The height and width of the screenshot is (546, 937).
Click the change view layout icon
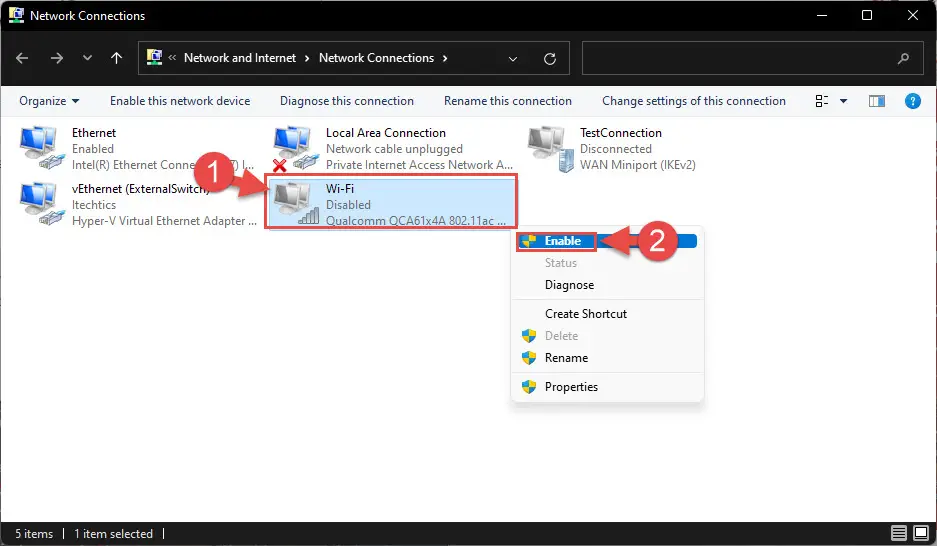pos(822,101)
